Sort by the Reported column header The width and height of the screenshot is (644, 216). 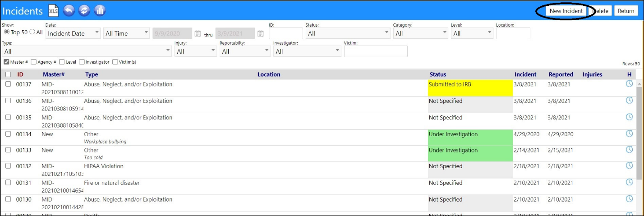[561, 74]
